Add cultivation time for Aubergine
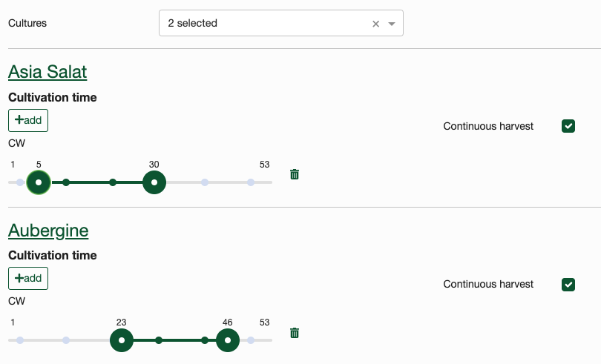 coord(28,278)
